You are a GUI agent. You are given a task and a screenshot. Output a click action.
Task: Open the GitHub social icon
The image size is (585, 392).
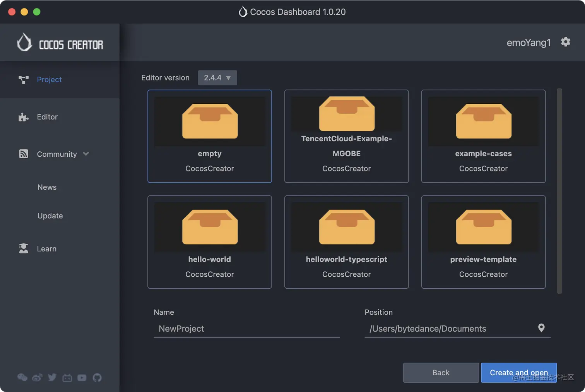tap(97, 377)
